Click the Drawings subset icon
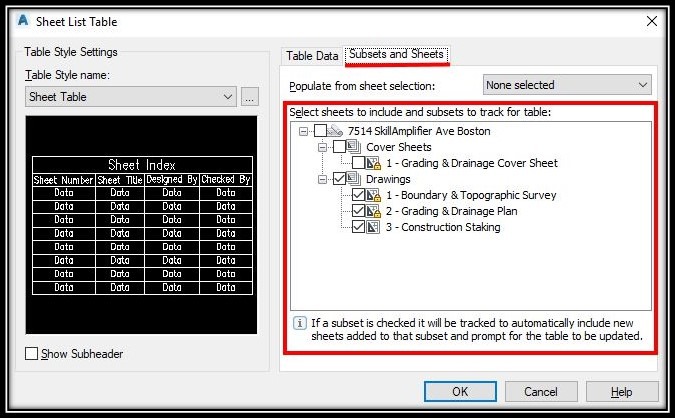The height and width of the screenshot is (418, 675). pyautogui.click(x=354, y=178)
